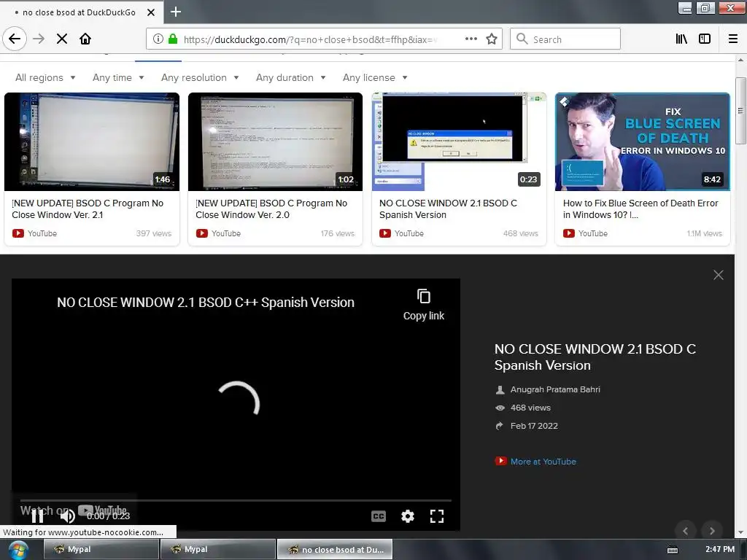Image resolution: width=747 pixels, height=560 pixels.
Task: Open a new tab with the plus button
Action: point(176,12)
